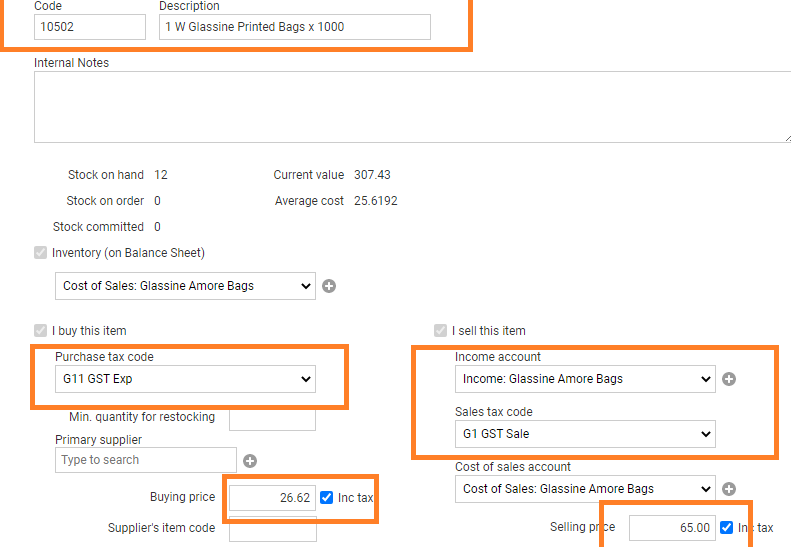Click plus icon next to Cost of sales account
The height and width of the screenshot is (547, 791).
tap(729, 489)
